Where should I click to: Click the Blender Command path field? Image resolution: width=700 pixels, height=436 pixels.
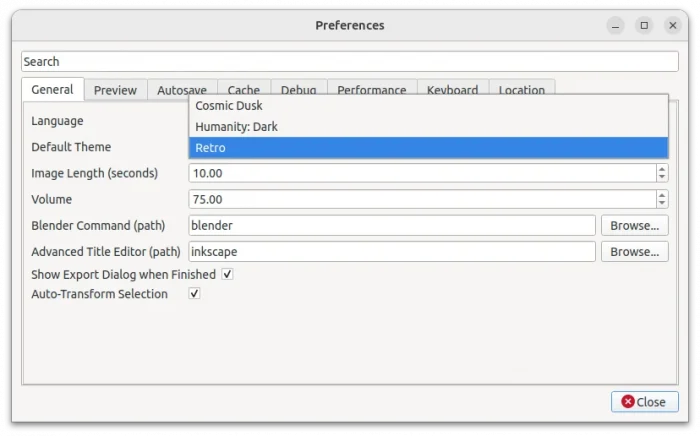(x=391, y=226)
